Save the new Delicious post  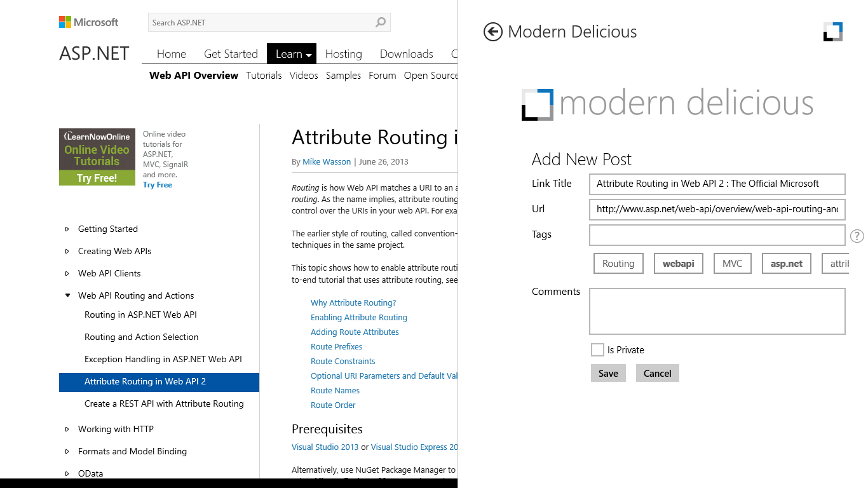(608, 373)
